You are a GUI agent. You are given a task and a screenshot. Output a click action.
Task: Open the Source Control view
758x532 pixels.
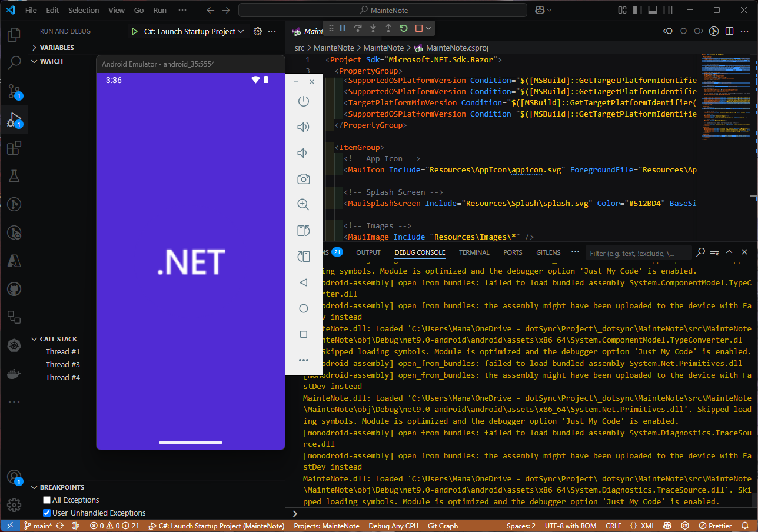(14, 91)
